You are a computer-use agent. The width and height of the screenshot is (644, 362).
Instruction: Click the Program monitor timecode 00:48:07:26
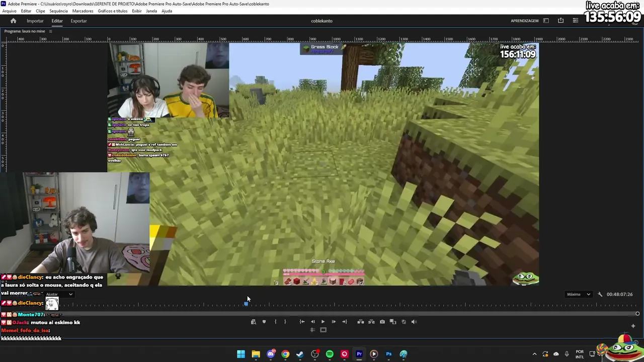pos(619,294)
